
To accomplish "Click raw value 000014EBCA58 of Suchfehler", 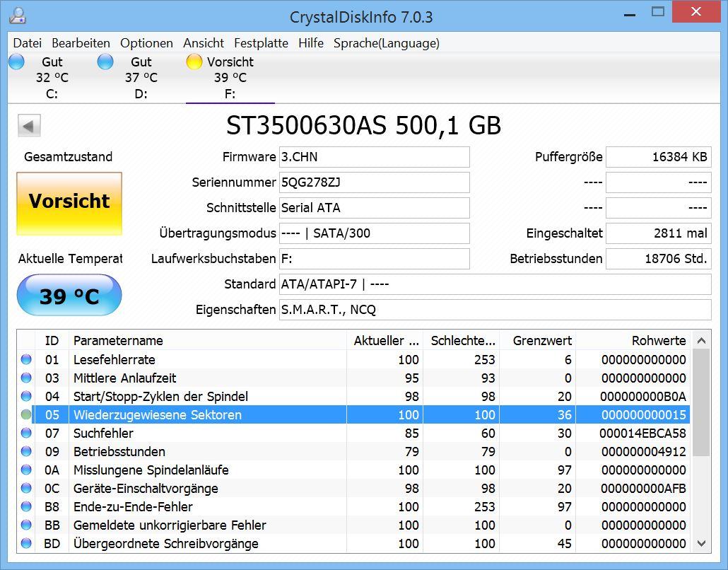I will [x=642, y=434].
